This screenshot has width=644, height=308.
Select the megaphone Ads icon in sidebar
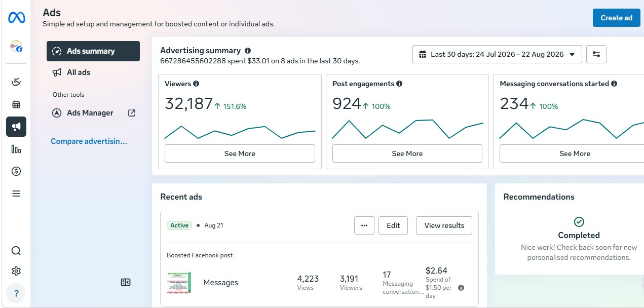click(x=16, y=127)
